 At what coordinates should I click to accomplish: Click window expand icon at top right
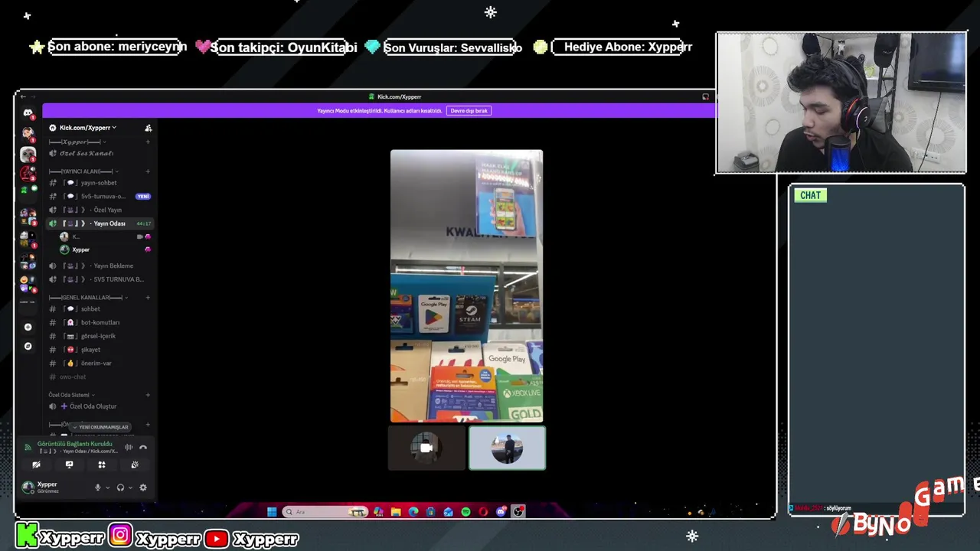pyautogui.click(x=705, y=96)
